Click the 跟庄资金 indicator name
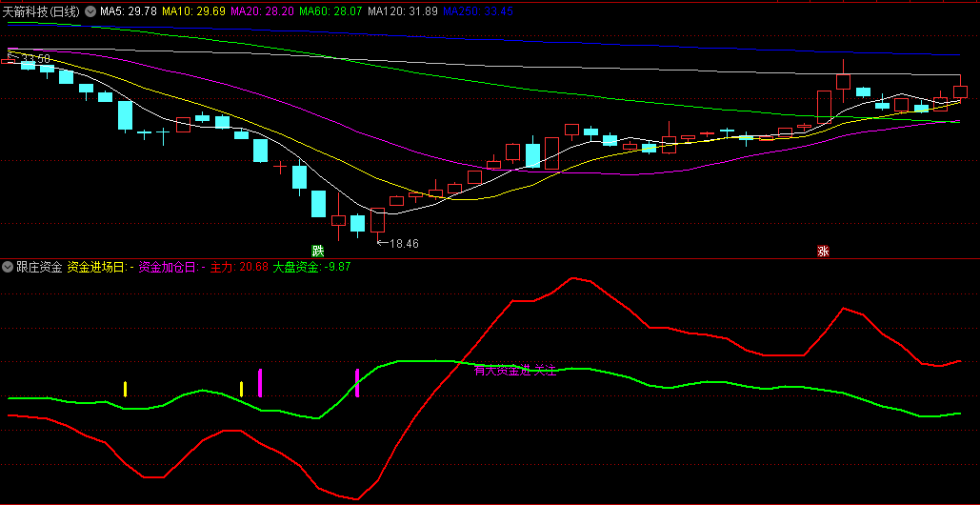Image resolution: width=980 pixels, height=505 pixels. (x=39, y=268)
